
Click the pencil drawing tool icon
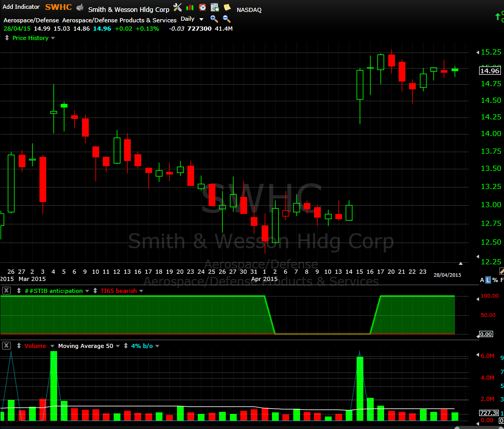click(x=502, y=272)
